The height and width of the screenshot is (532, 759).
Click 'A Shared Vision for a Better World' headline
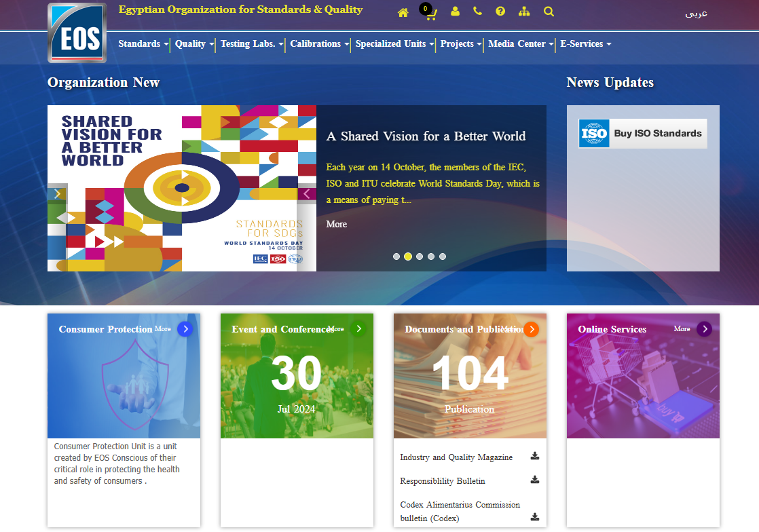[x=426, y=136]
